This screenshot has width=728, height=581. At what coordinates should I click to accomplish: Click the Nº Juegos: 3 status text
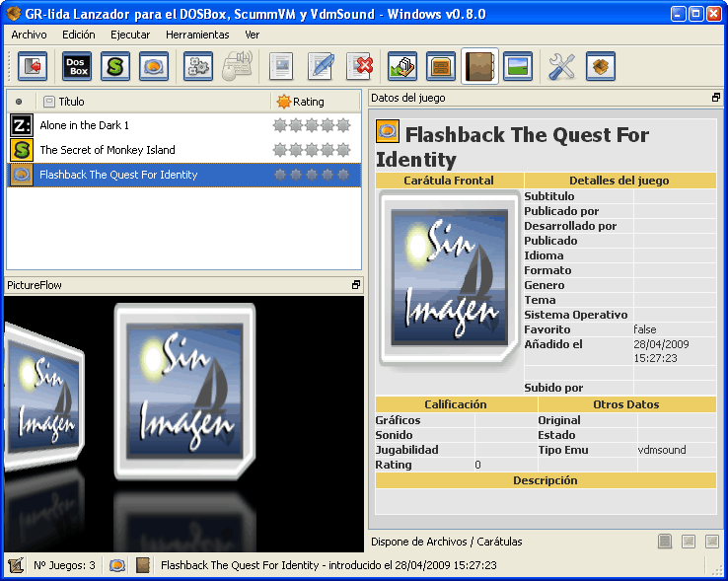coord(64,565)
